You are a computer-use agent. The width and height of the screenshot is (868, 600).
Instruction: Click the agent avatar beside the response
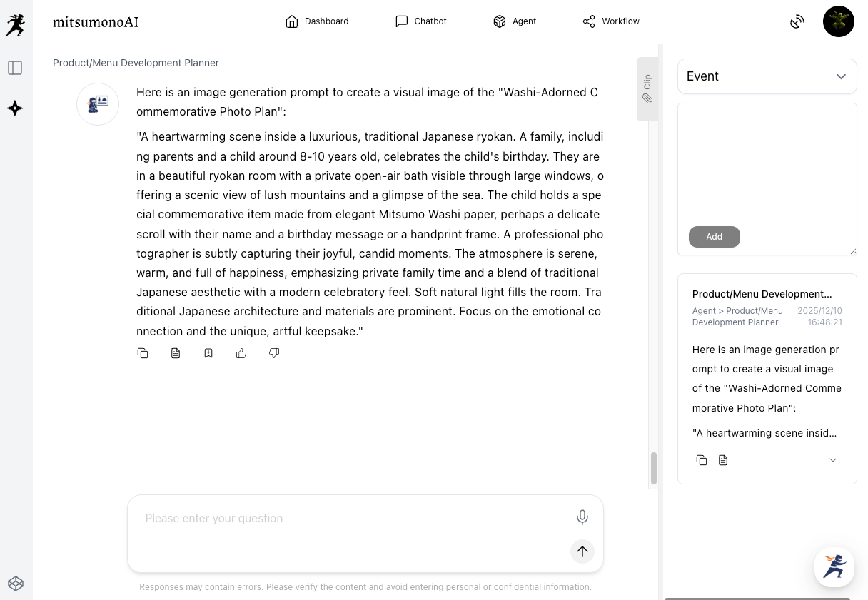(98, 104)
